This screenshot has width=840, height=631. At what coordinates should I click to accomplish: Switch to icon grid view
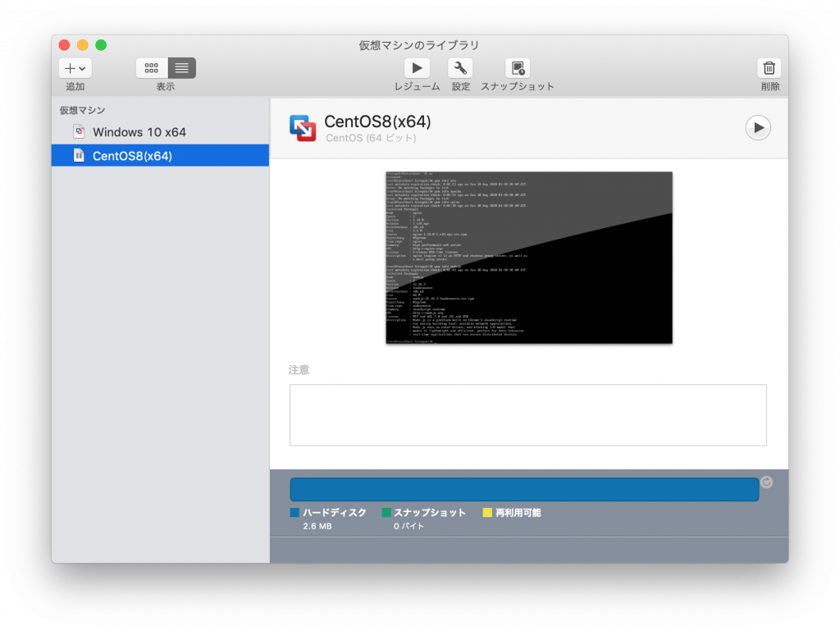152,68
